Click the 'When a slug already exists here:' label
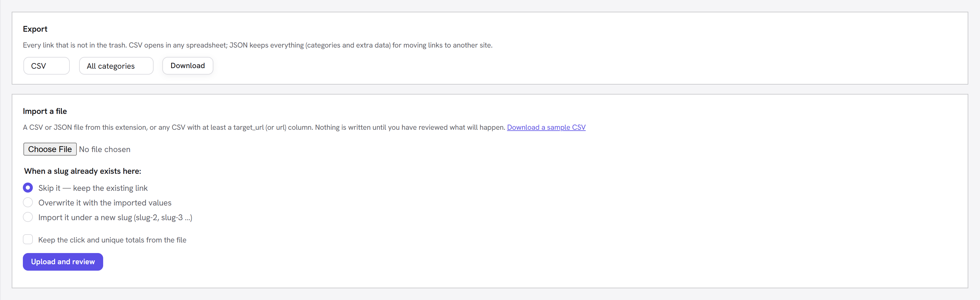Image resolution: width=980 pixels, height=300 pixels. coord(83,171)
